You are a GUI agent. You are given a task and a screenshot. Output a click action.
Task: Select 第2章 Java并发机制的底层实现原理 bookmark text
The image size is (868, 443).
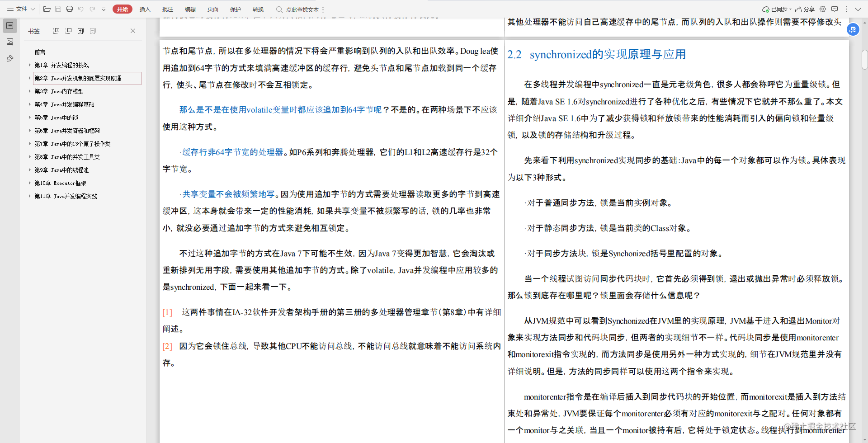tap(78, 78)
